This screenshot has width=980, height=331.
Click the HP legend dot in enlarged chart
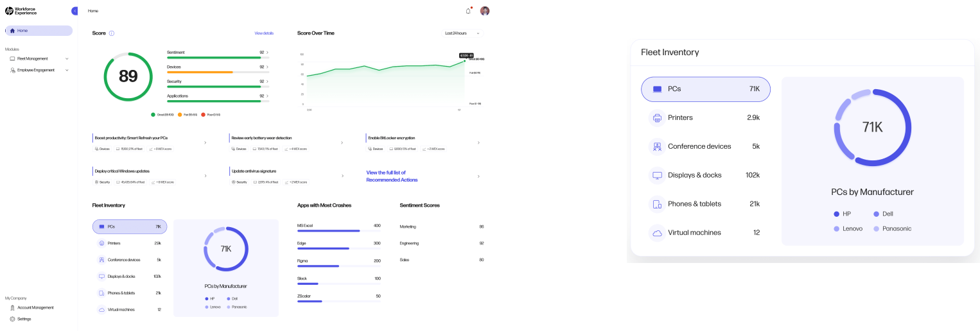click(x=836, y=214)
